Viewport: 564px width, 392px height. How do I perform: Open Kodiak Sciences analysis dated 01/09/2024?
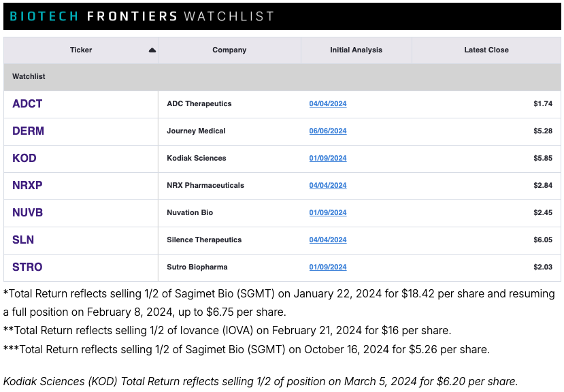(328, 158)
